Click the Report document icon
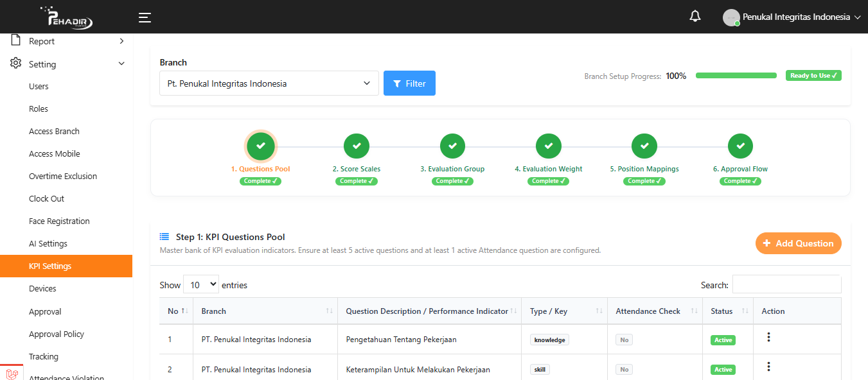 pos(16,40)
